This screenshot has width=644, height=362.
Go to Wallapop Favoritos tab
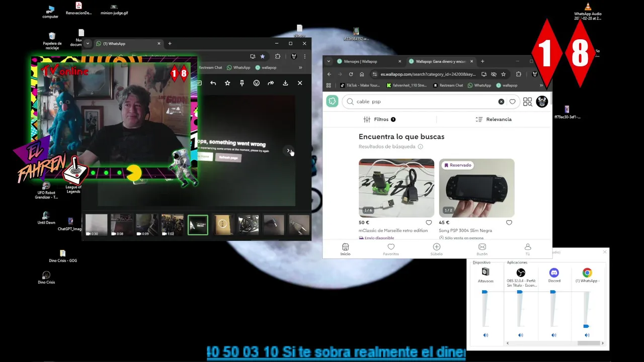pos(391,250)
